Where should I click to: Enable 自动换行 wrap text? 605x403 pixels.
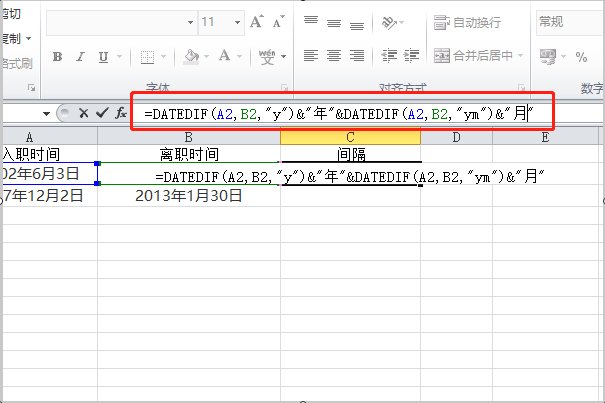467,23
